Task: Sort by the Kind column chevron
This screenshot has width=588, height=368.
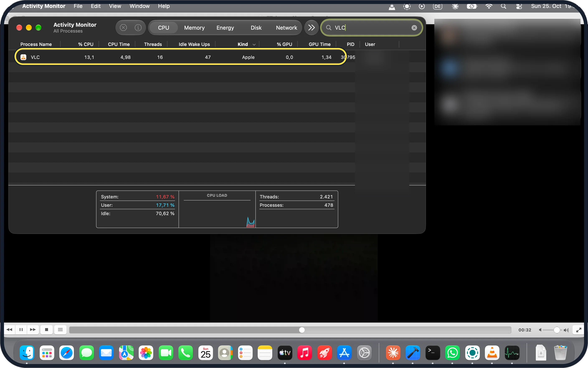Action: [254, 44]
